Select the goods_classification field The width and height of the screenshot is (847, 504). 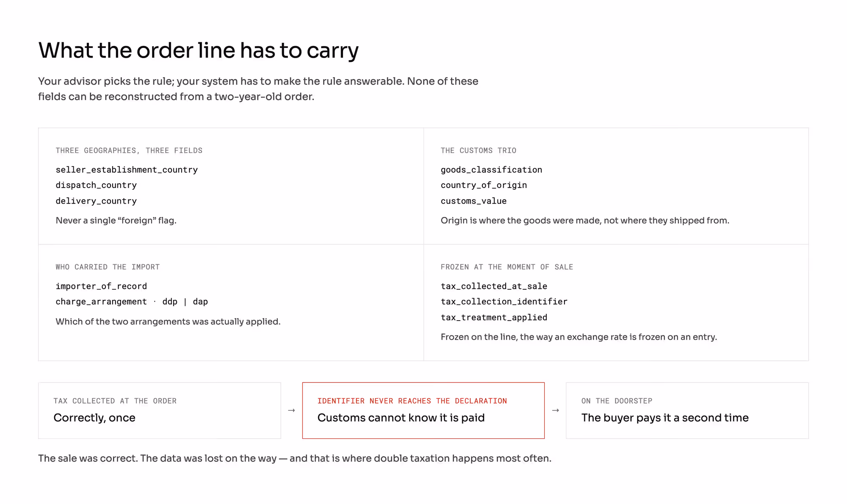491,170
